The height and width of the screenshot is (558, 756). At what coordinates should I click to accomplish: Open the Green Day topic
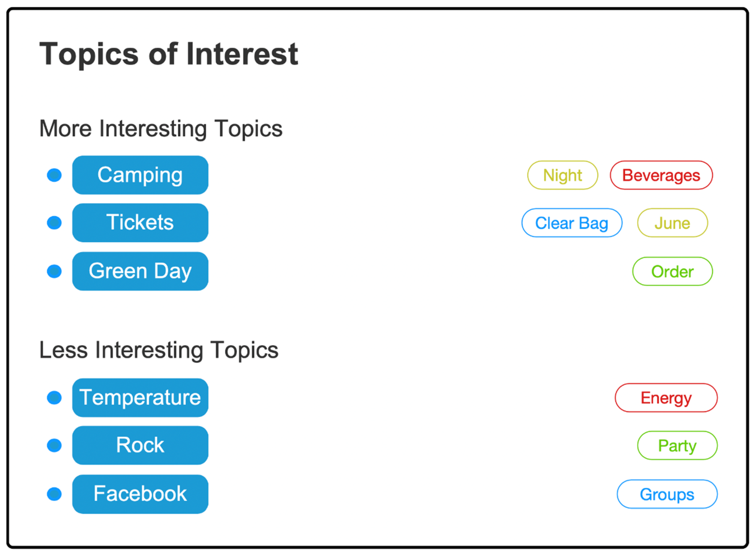(140, 271)
